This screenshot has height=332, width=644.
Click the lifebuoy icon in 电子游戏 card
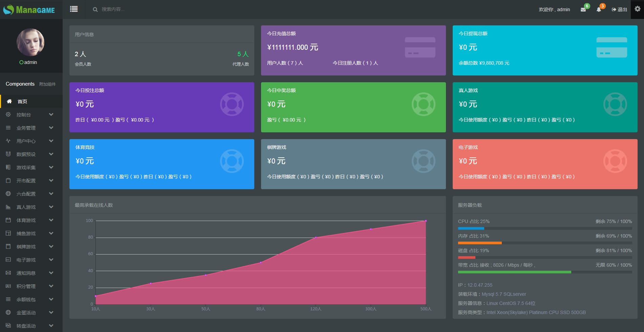[x=615, y=161]
